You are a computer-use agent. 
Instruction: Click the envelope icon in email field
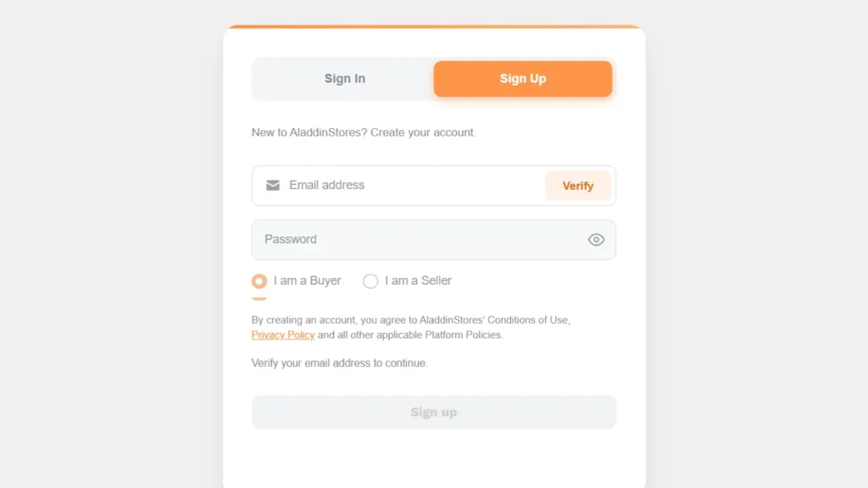(x=273, y=186)
